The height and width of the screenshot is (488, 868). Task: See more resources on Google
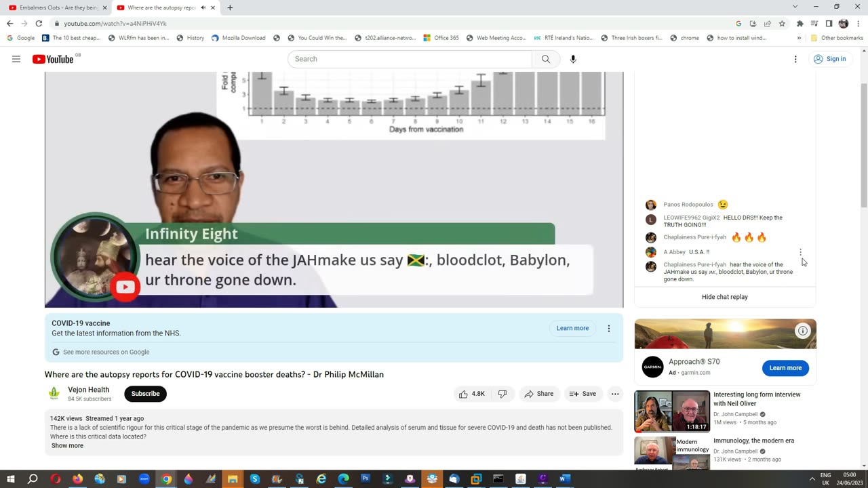[101, 352]
